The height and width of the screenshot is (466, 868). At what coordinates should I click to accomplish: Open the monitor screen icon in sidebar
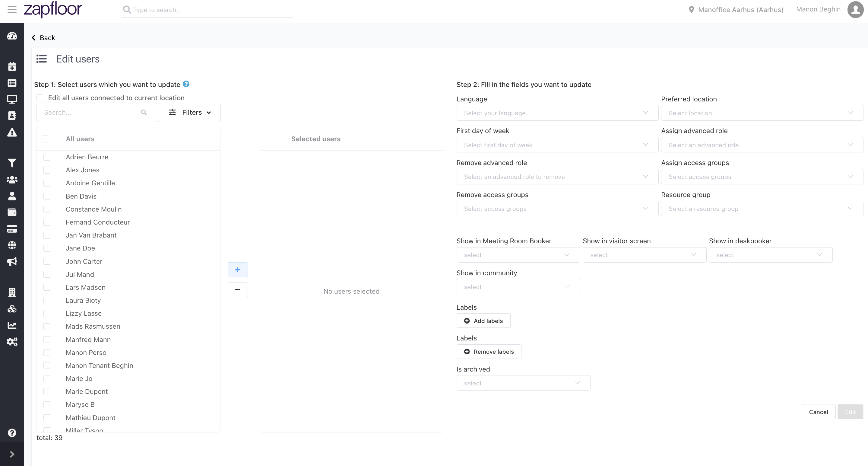12,99
